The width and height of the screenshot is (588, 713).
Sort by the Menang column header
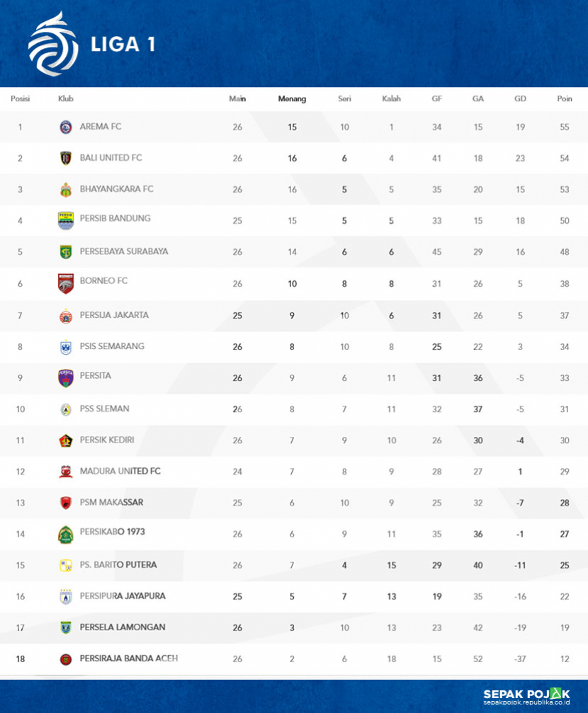click(292, 98)
